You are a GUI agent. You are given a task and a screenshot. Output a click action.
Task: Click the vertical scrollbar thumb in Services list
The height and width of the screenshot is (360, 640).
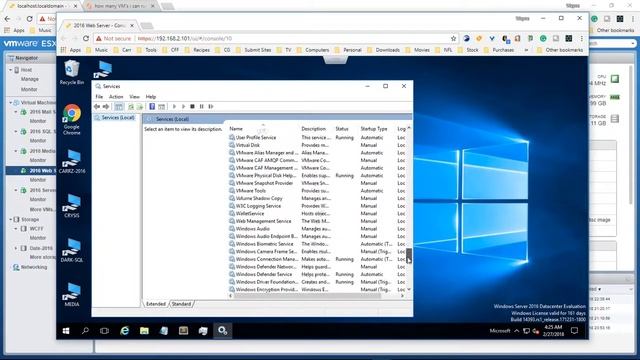tap(409, 256)
